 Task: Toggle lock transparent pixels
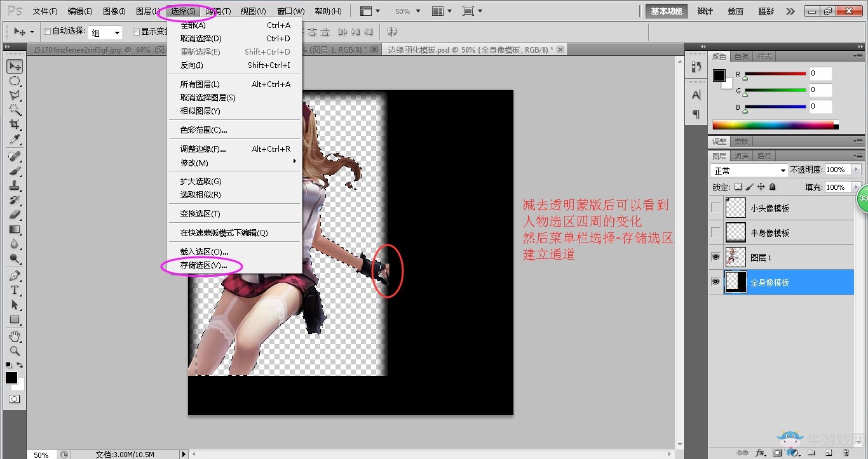coord(738,187)
